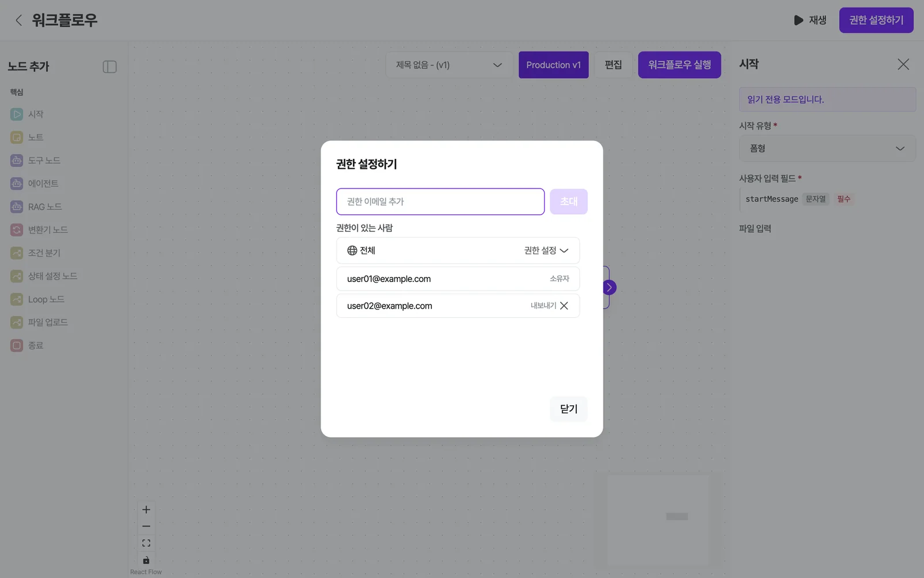Select the Loop 노드 icon

[x=17, y=299]
